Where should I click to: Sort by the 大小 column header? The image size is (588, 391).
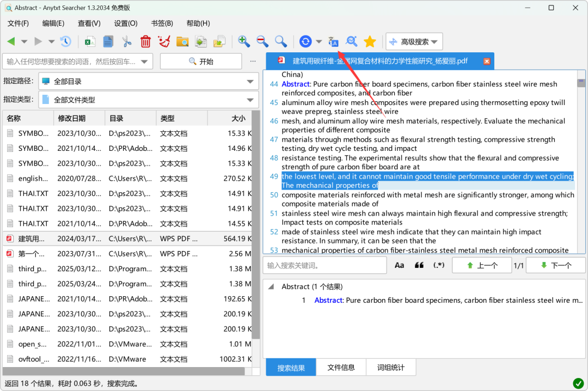click(x=230, y=118)
